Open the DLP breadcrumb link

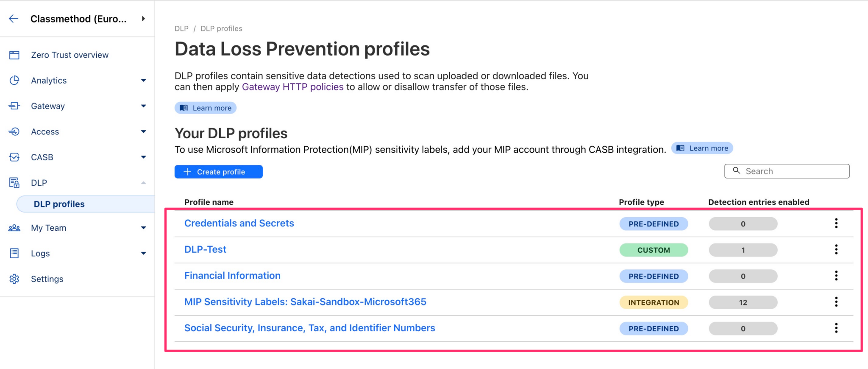(181, 28)
